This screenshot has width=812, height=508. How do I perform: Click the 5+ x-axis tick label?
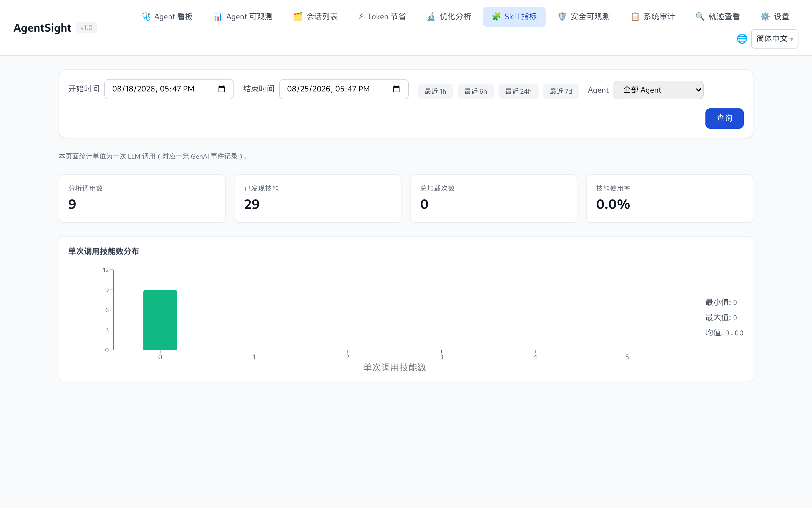(629, 357)
